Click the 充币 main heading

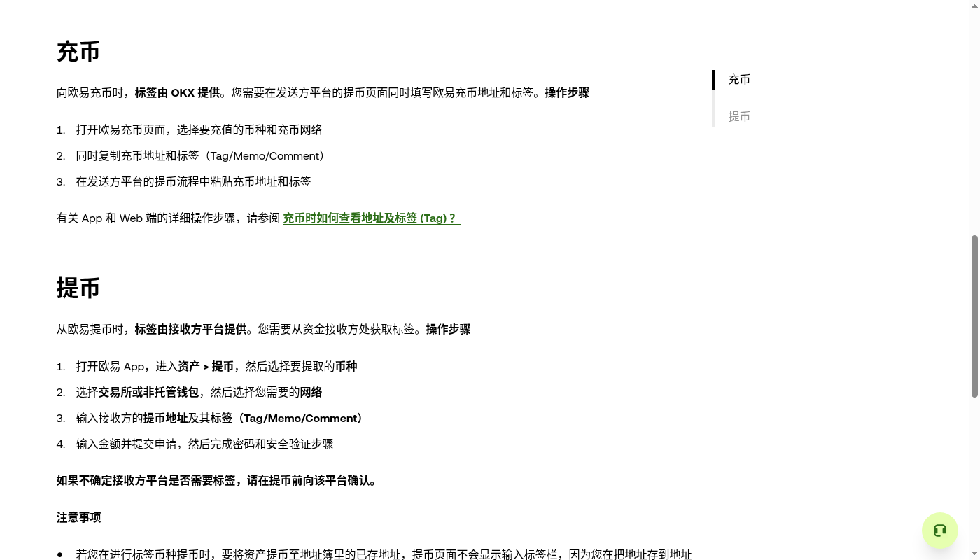pyautogui.click(x=78, y=52)
